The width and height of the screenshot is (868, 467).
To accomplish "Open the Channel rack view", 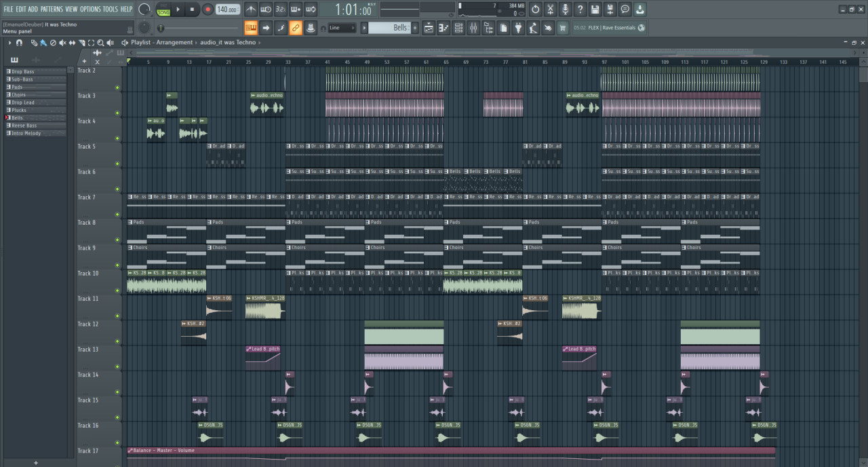I will pos(458,28).
